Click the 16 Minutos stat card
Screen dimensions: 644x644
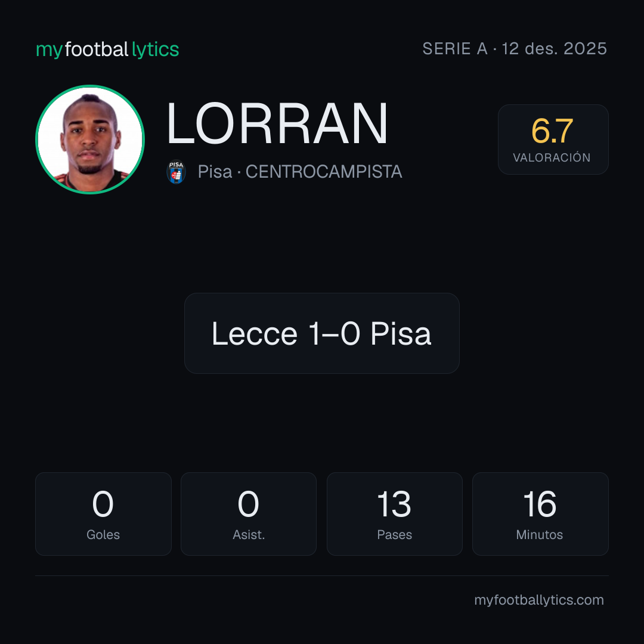tap(540, 514)
